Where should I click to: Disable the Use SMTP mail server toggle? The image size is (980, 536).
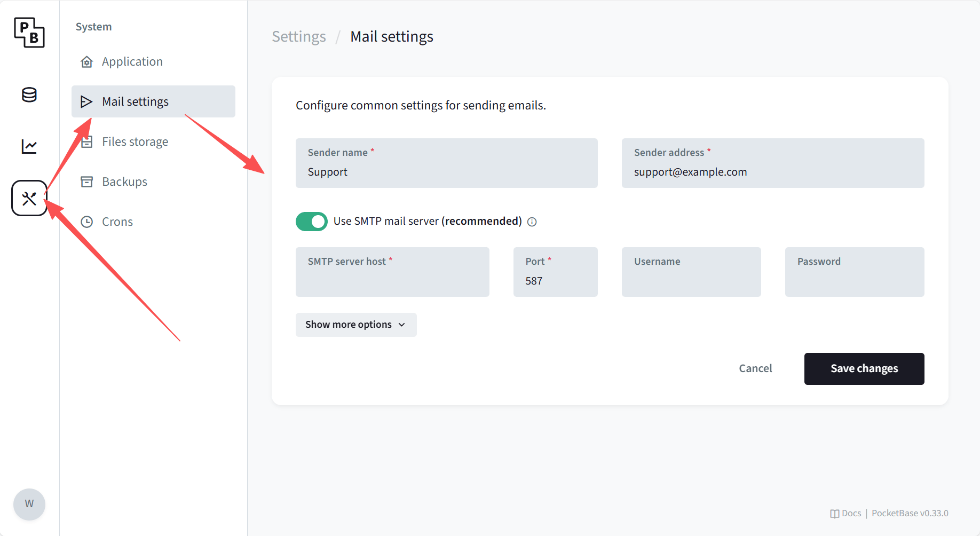(x=312, y=222)
